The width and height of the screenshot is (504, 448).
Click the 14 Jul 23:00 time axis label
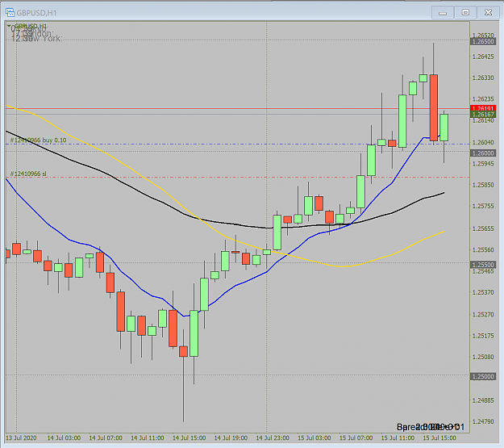click(273, 438)
